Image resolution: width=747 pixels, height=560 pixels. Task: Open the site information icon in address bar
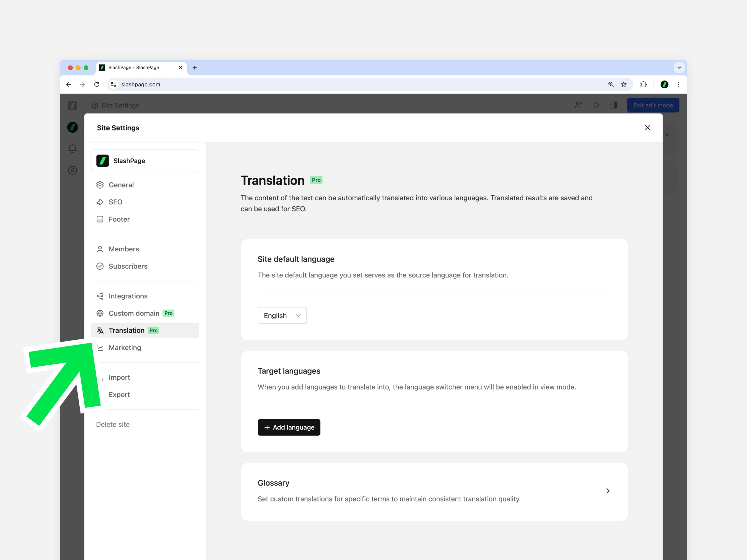coord(114,84)
